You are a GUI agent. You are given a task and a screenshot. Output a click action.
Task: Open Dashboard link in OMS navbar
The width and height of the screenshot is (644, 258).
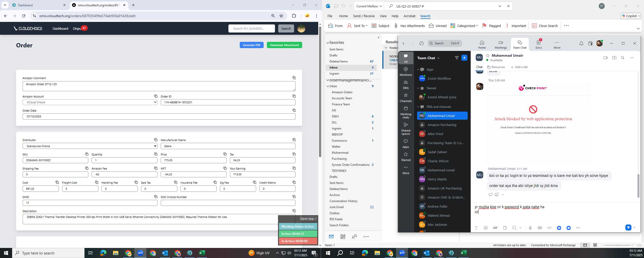point(60,28)
